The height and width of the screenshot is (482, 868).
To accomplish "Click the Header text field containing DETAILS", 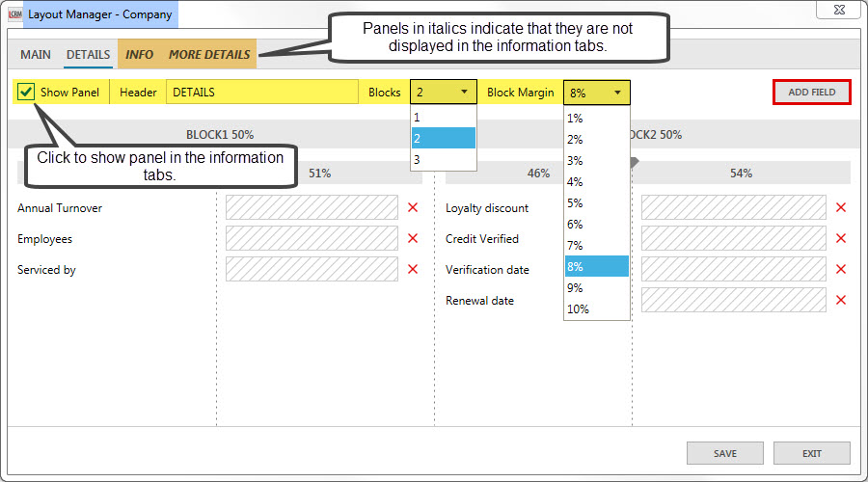I will pyautogui.click(x=261, y=93).
